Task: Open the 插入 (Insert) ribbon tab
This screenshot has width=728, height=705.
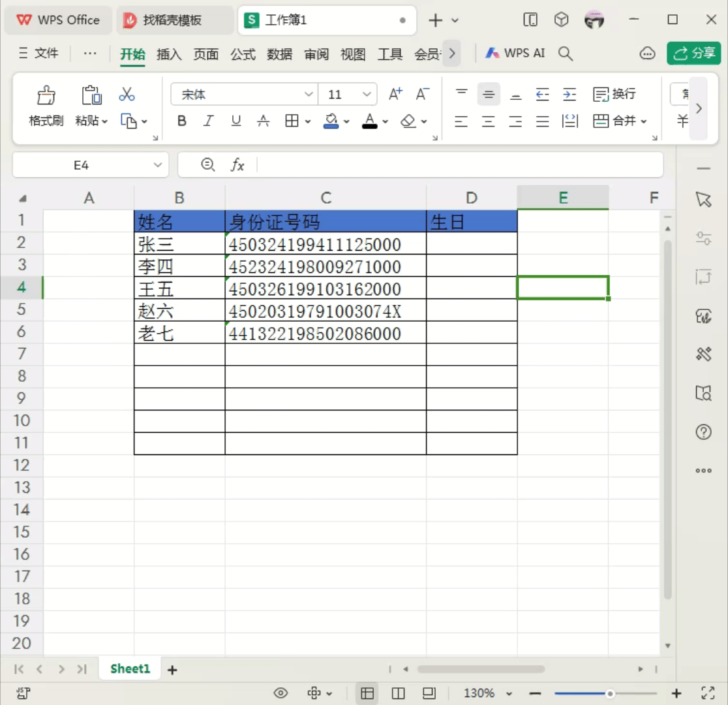Action: click(169, 54)
